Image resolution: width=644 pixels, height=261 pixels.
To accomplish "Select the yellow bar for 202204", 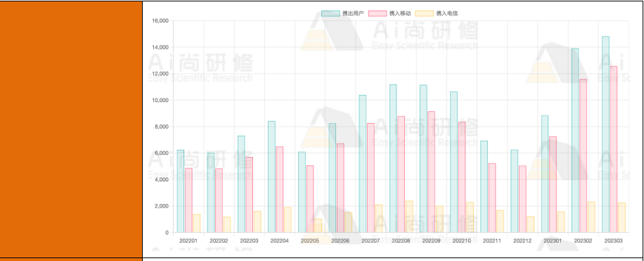I will pos(288,220).
